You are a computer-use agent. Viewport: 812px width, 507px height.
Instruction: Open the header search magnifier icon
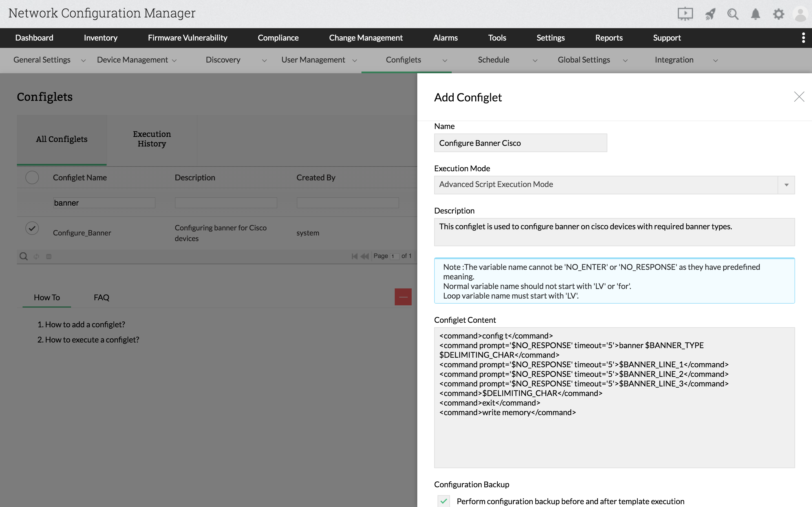point(733,14)
